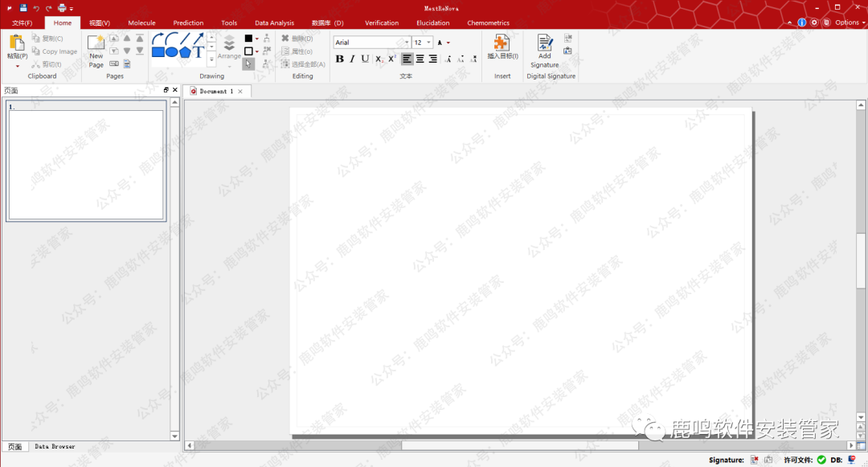Select the ellipse shape drawing tool
Viewport: 868px width, 467px height.
[x=171, y=52]
